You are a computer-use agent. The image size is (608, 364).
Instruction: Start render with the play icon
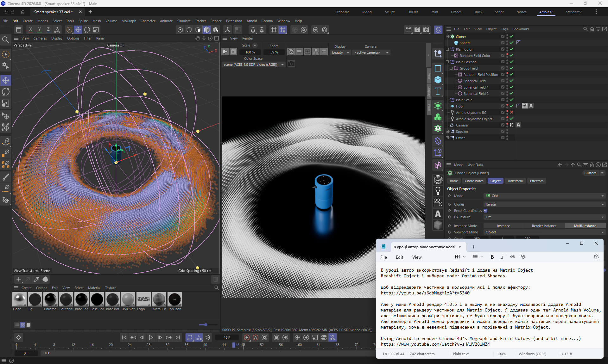coord(225,52)
